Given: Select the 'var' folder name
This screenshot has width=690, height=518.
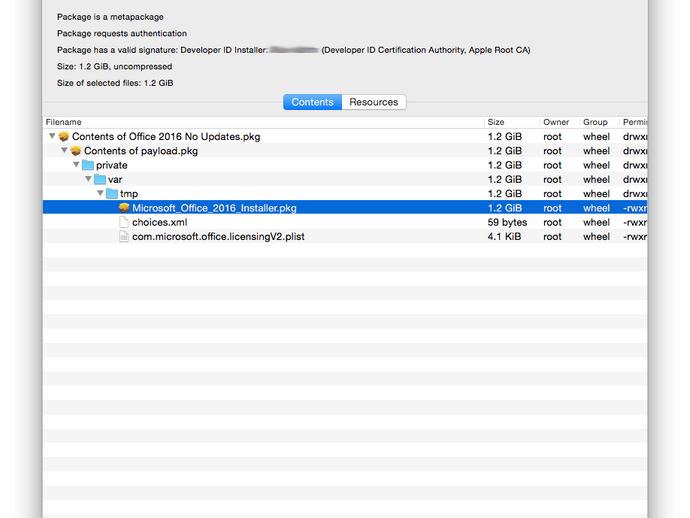Looking at the screenshot, I should (115, 180).
